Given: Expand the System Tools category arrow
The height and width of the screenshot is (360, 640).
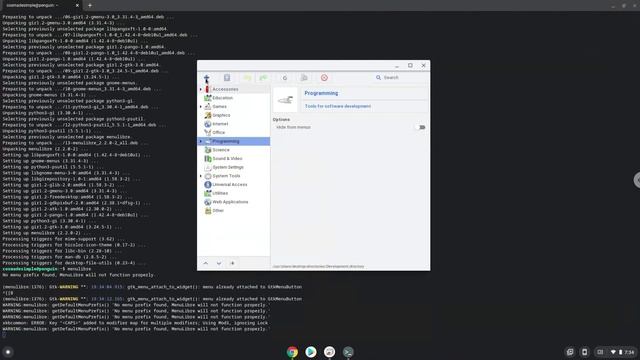Looking at the screenshot, I should click(201, 176).
